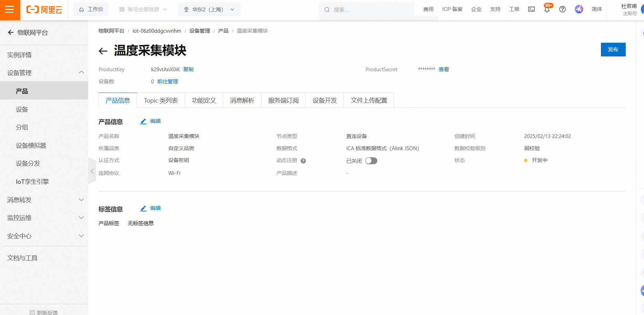This screenshot has height=315, width=644.
Task: Click 查看 next to ProductSecret
Action: (x=443, y=70)
